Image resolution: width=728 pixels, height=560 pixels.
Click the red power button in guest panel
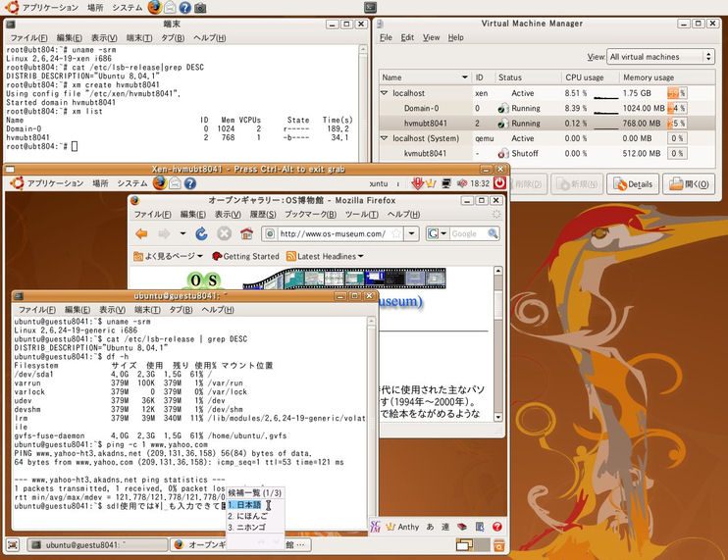tap(499, 182)
